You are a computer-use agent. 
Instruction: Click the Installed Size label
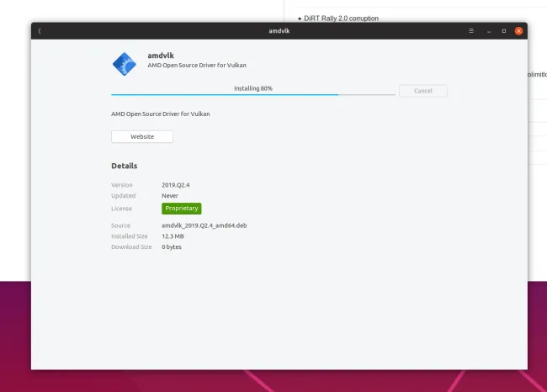point(130,236)
